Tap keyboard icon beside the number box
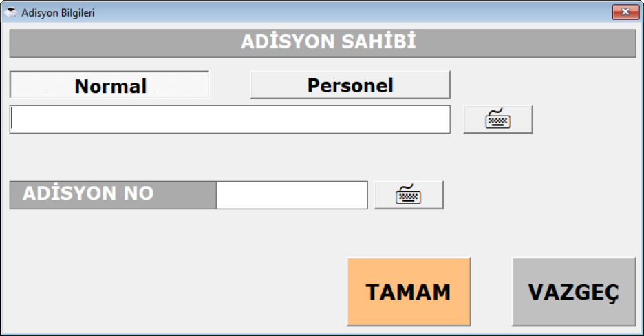Viewport: 644px width, 336px height. 408,195
